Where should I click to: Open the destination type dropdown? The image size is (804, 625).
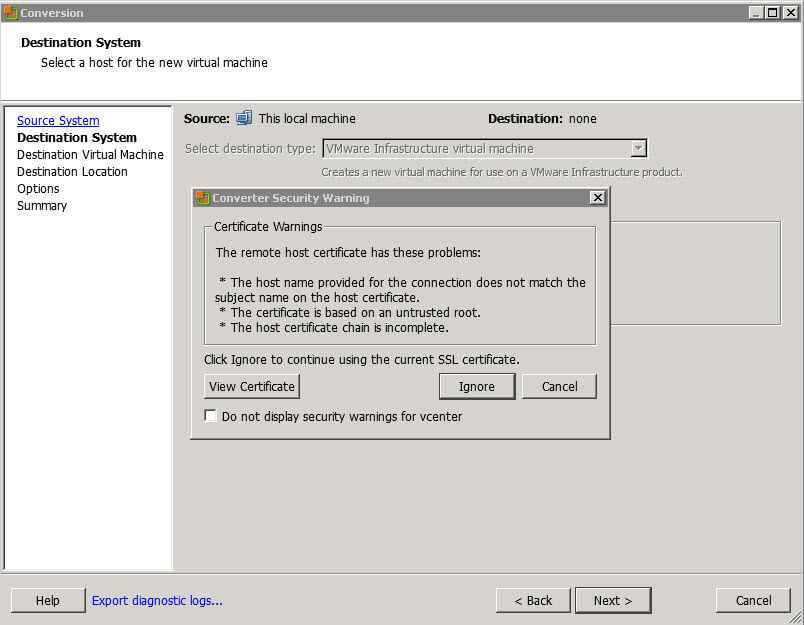[637, 149]
